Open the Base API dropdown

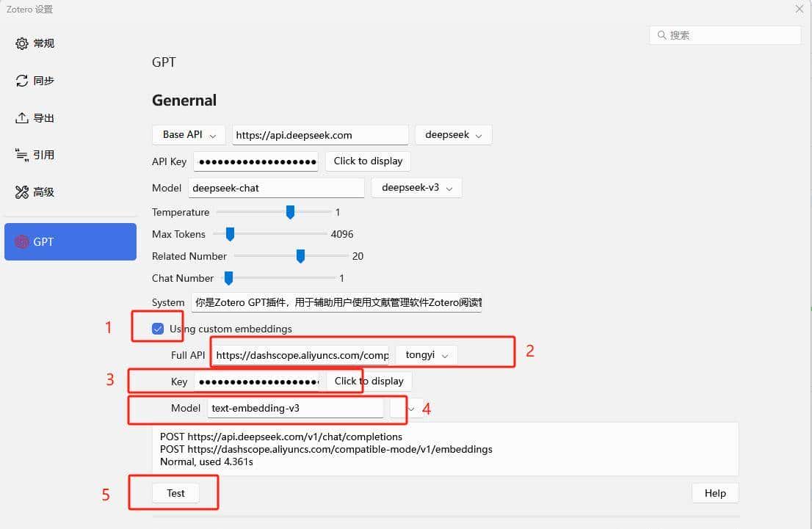[x=189, y=135]
